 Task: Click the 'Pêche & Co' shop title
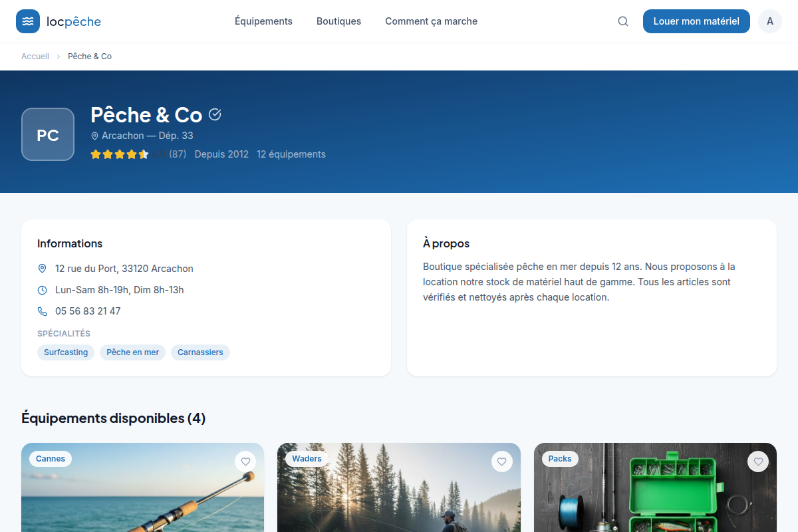146,115
